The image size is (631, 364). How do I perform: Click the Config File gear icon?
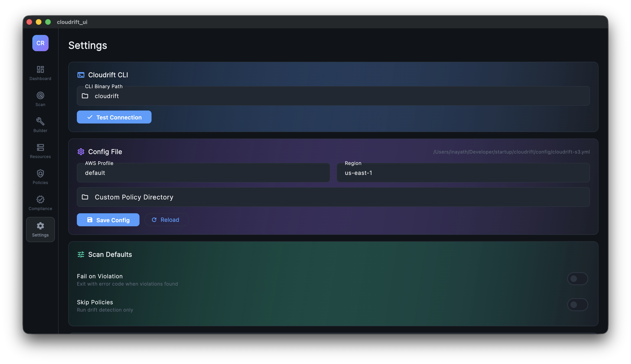81,152
